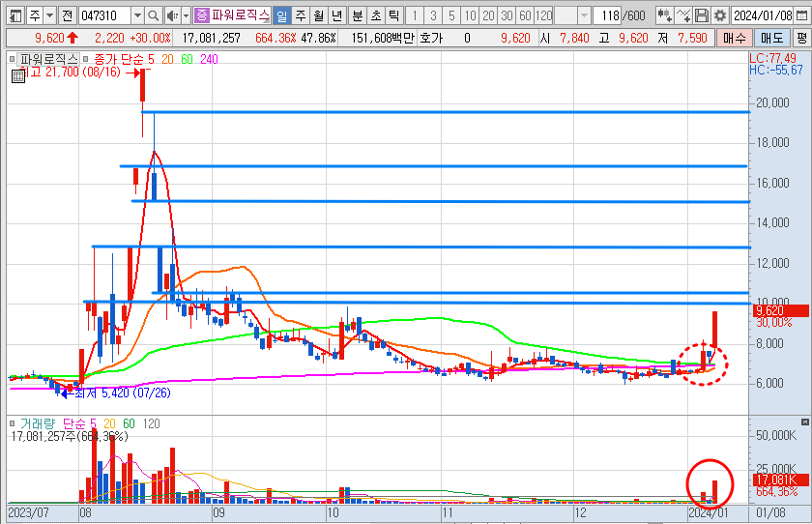The height and width of the screenshot is (524, 812).
Task: Click the +30.00% change rate in header
Action: pos(150,38)
